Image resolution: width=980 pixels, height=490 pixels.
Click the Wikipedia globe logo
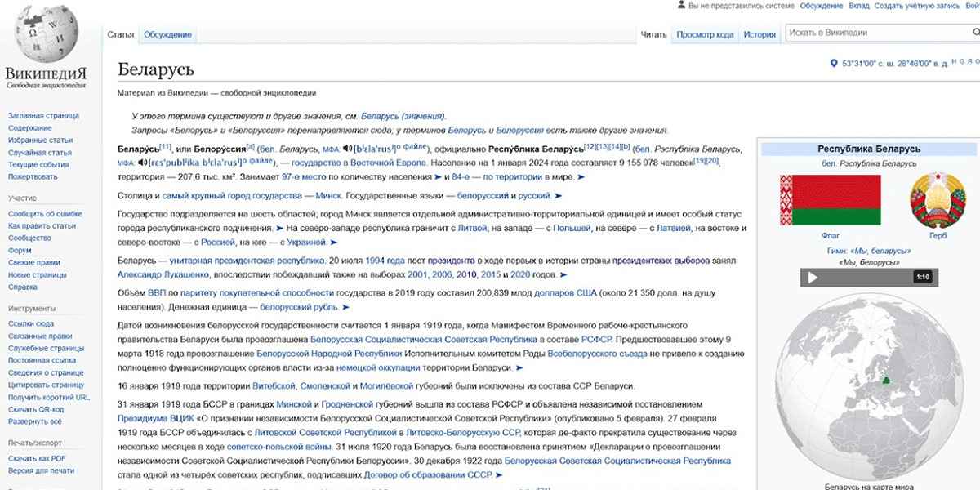tap(47, 34)
